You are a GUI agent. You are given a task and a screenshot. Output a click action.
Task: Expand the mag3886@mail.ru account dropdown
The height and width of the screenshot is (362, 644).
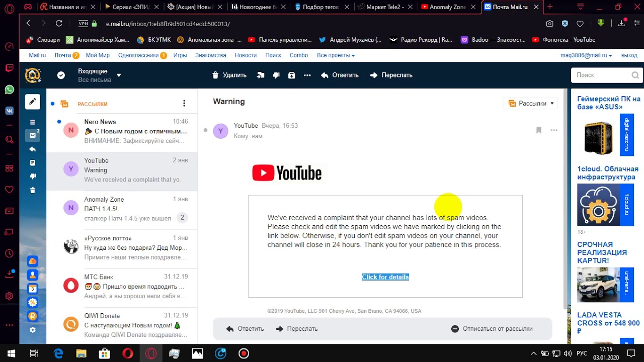586,55
